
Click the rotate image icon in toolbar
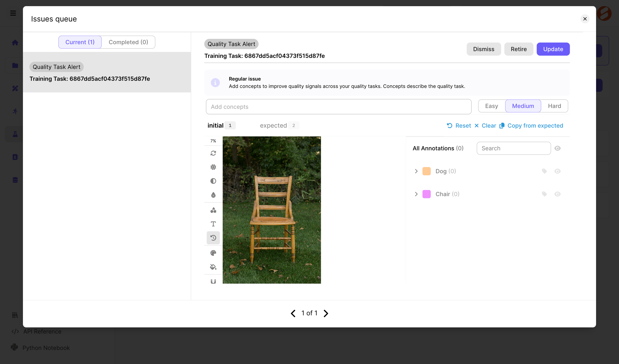pos(213,153)
